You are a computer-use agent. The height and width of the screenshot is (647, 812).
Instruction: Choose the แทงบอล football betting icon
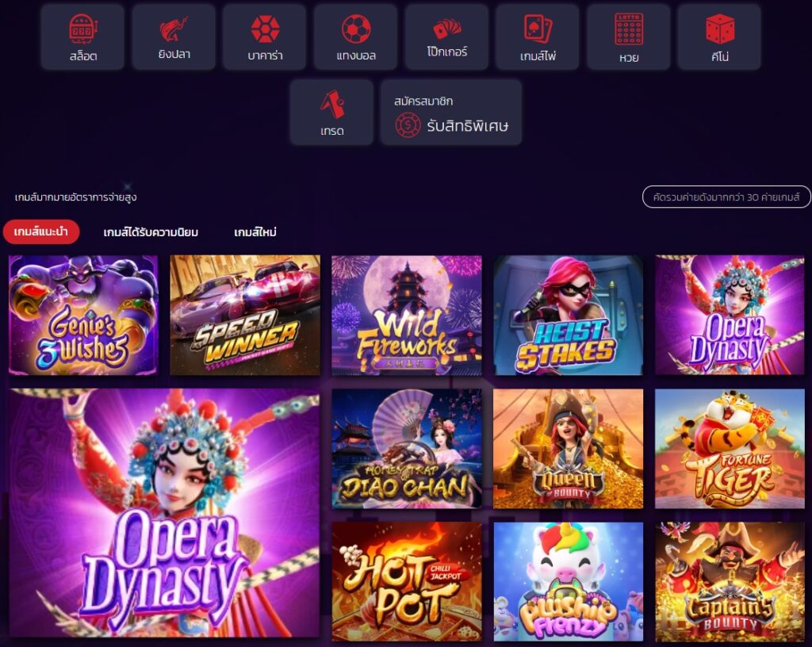click(x=356, y=37)
